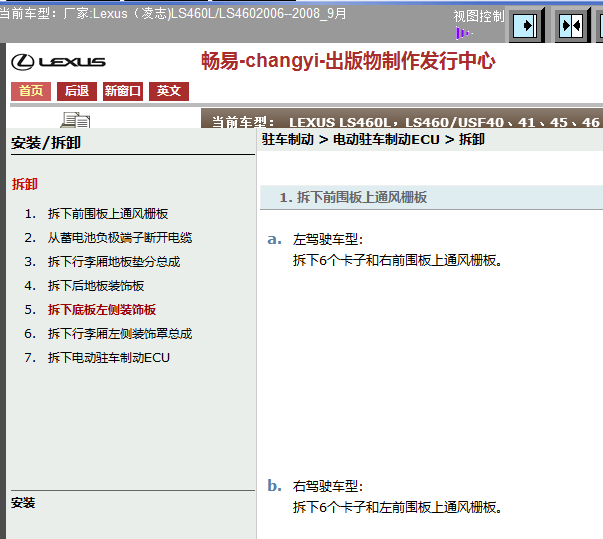Click text 左驾驶车型:
The width and height of the screenshot is (603, 539).
(x=328, y=240)
